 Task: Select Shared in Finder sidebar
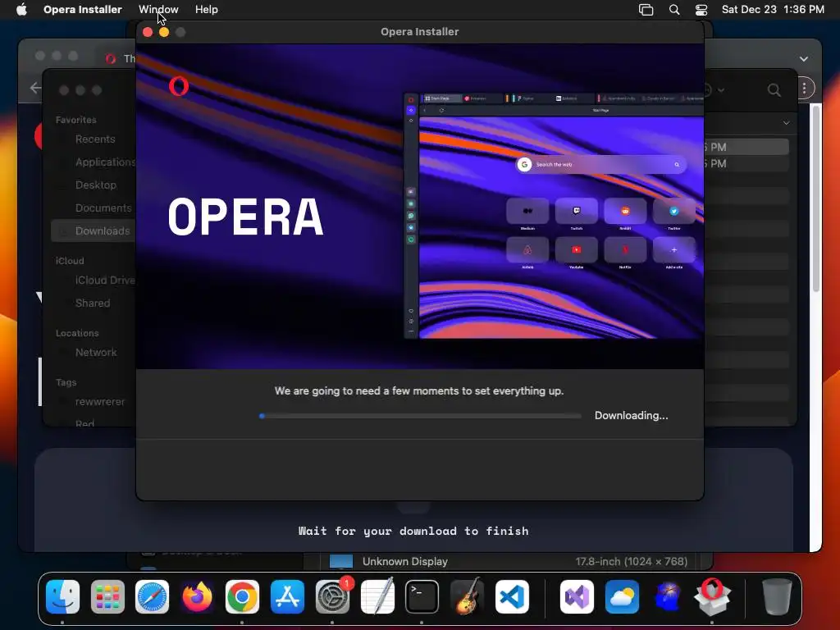(92, 304)
